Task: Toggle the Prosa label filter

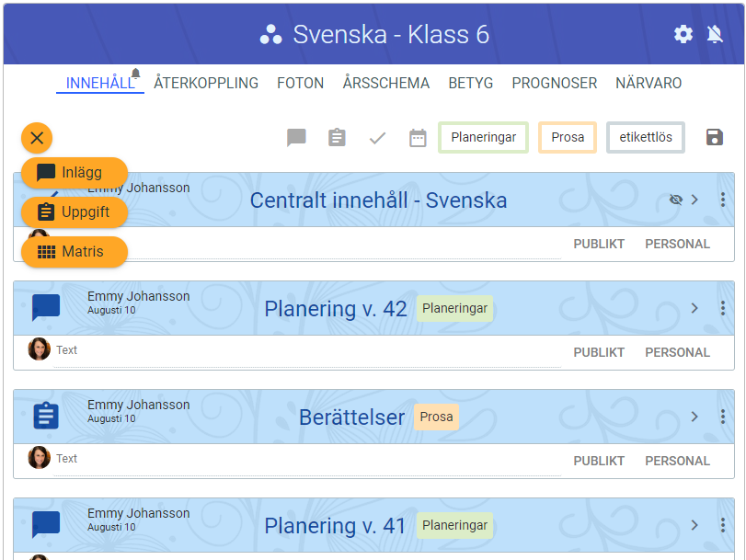Action: click(x=568, y=138)
